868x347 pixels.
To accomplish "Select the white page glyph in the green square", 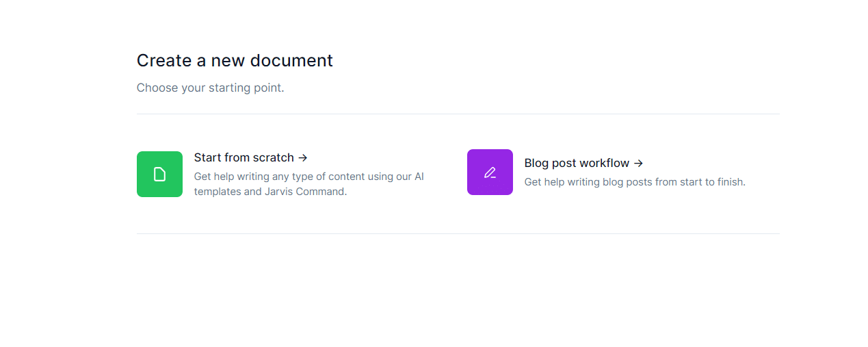I will tap(159, 175).
